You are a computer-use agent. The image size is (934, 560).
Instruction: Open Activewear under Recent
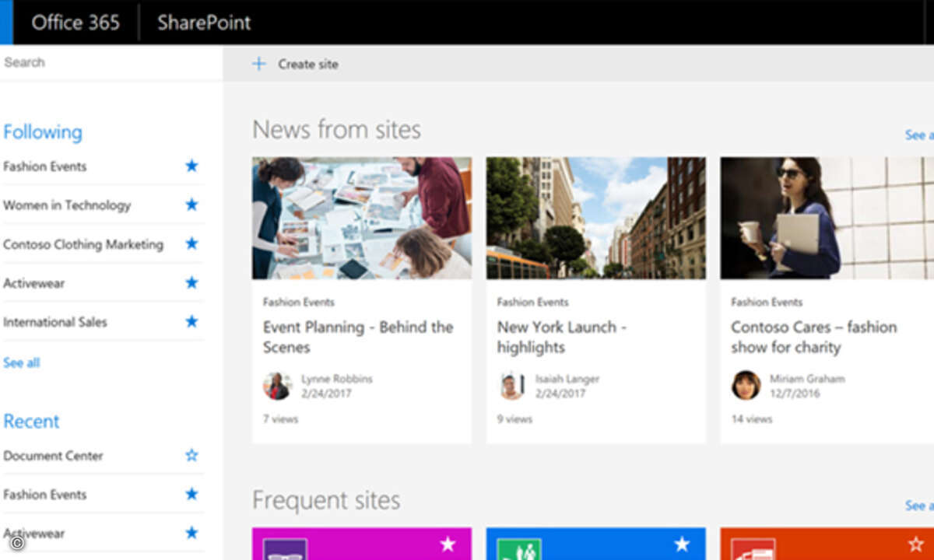pyautogui.click(x=34, y=534)
